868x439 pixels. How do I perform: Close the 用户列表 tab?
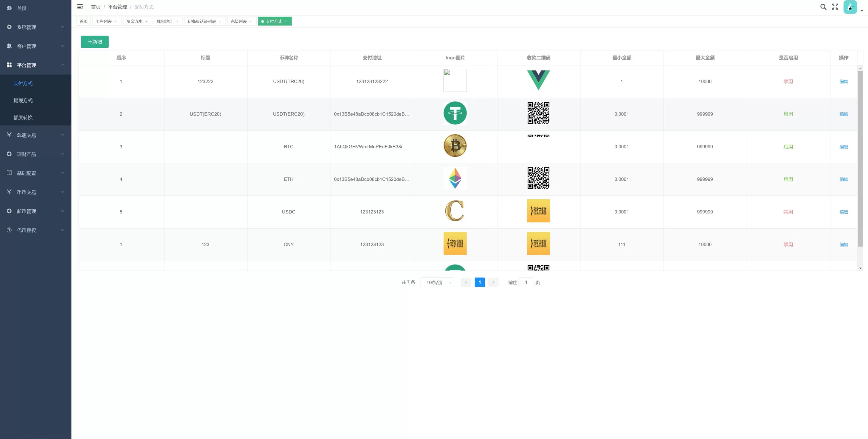coord(116,22)
